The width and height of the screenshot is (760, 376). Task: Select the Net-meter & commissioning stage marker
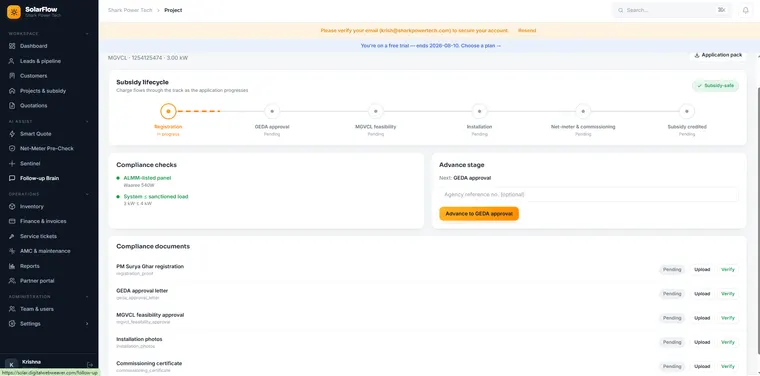pyautogui.click(x=583, y=111)
